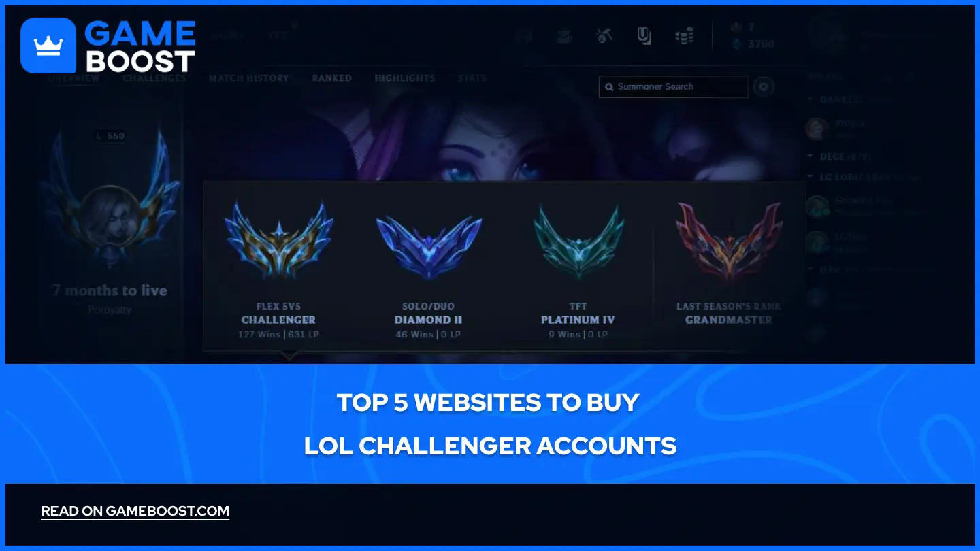This screenshot has width=980, height=551.
Task: Collapse the DEGE (0/8) friends group
Action: click(811, 156)
